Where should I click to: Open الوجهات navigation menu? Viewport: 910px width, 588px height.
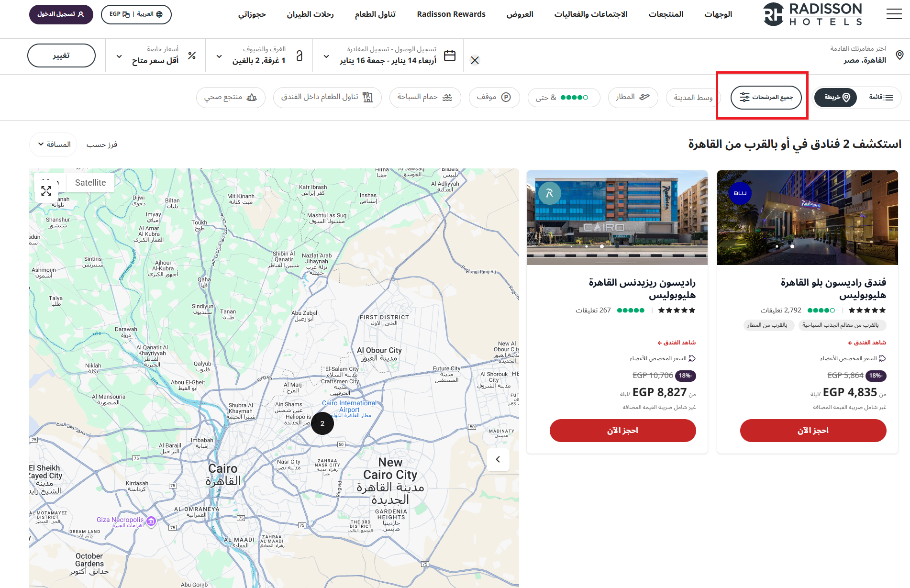coord(718,14)
